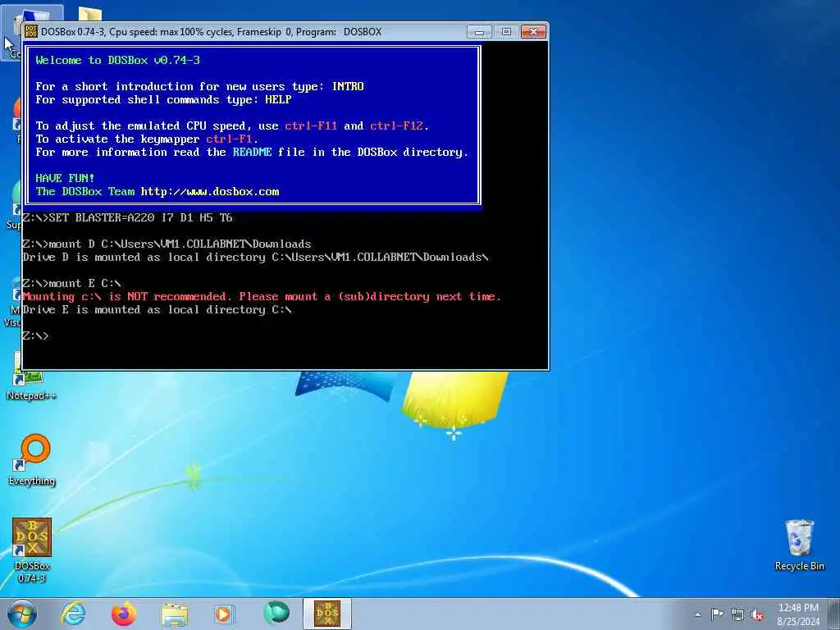Click the 'mount E C:\' command line

[x=72, y=283]
